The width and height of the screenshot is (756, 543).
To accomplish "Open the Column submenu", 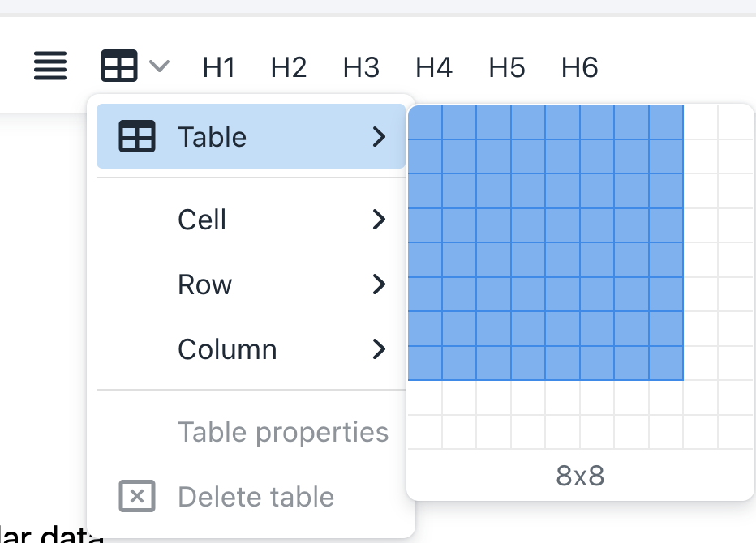I will (x=251, y=349).
